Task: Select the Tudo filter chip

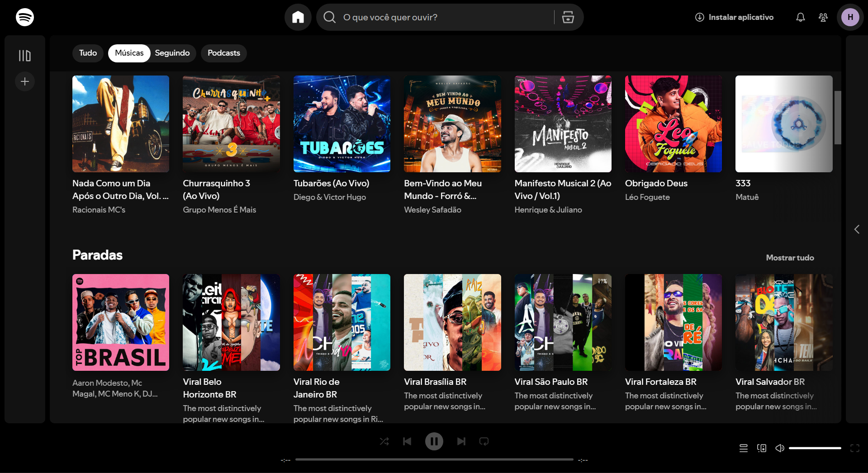Action: [88, 53]
